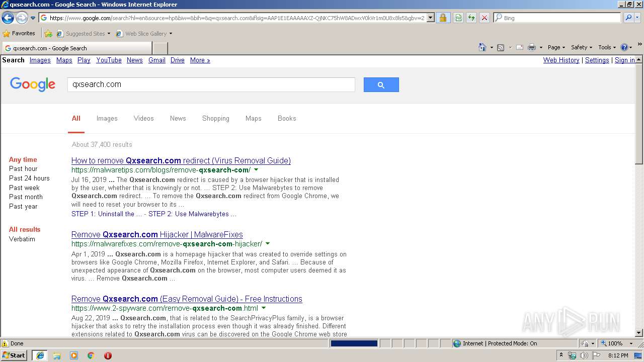Expand the malwarefixes result options arrow
Viewport: 644px width, 362px height.
tap(268, 244)
